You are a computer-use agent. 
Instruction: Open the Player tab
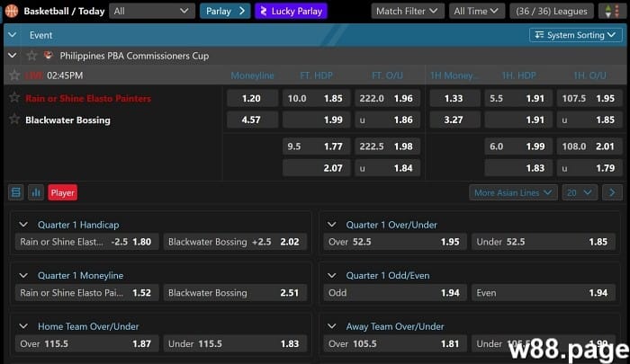[x=63, y=192]
